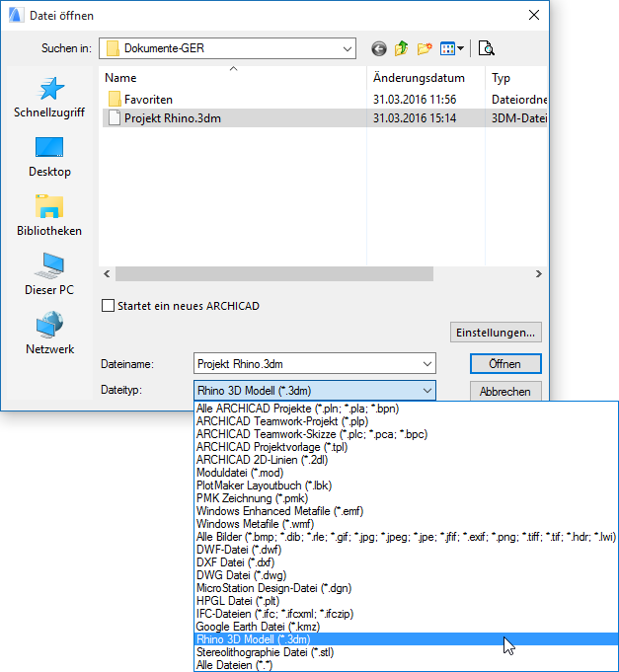Open Bibliotheken in the sidebar
The image size is (619, 672).
49,215
